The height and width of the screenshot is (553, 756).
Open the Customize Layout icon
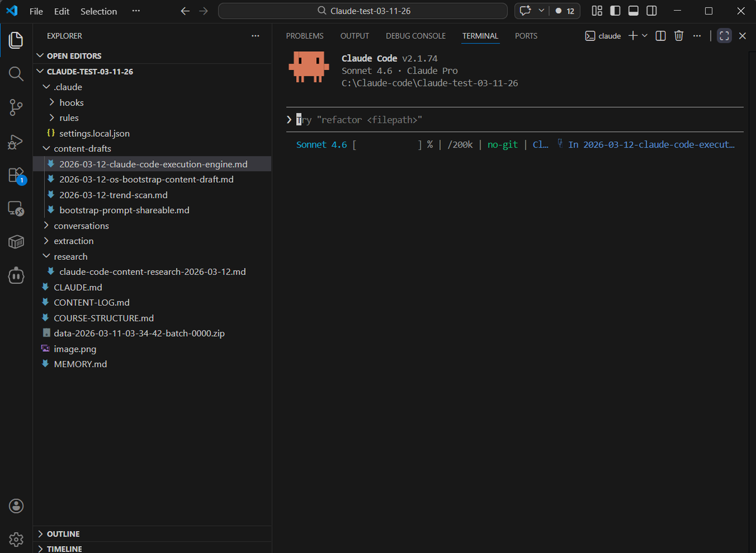pyautogui.click(x=597, y=11)
